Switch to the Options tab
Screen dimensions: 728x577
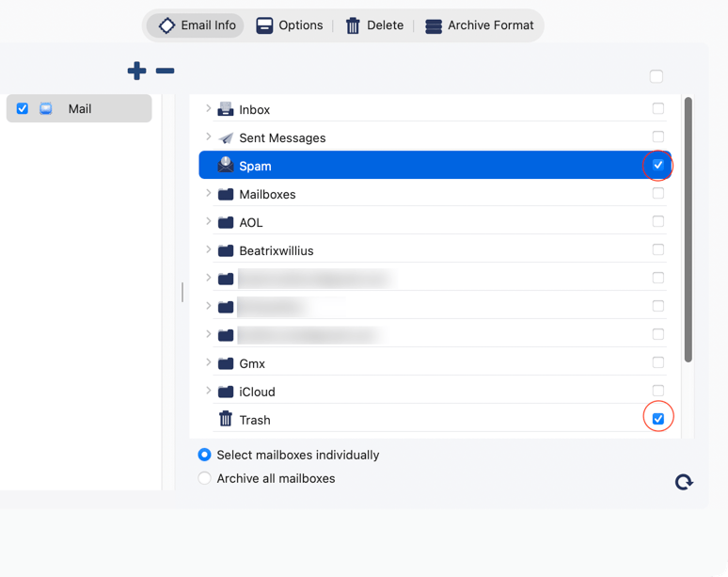290,25
